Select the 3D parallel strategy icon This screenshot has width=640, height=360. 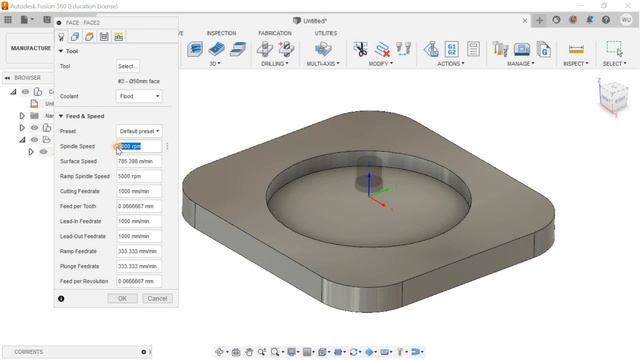click(x=238, y=49)
